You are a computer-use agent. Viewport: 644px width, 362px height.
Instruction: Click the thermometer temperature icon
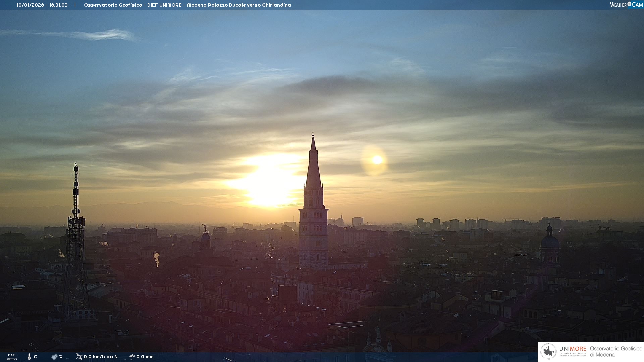(x=29, y=357)
